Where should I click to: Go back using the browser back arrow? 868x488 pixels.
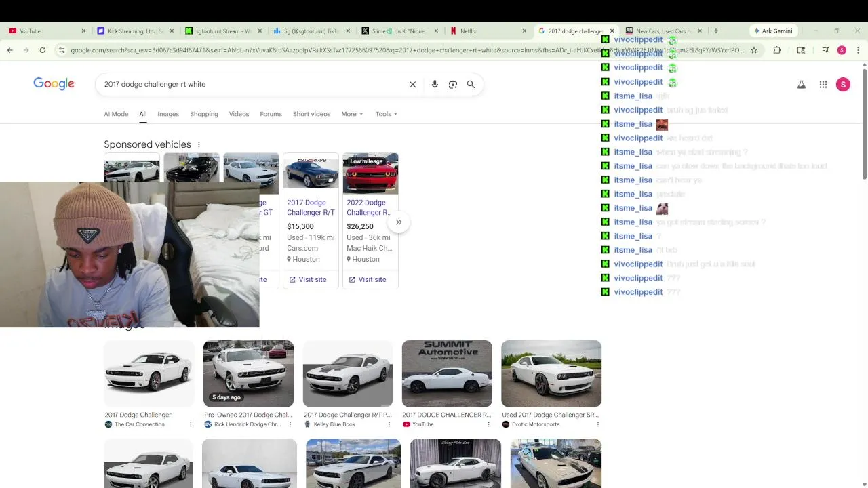pos(9,50)
